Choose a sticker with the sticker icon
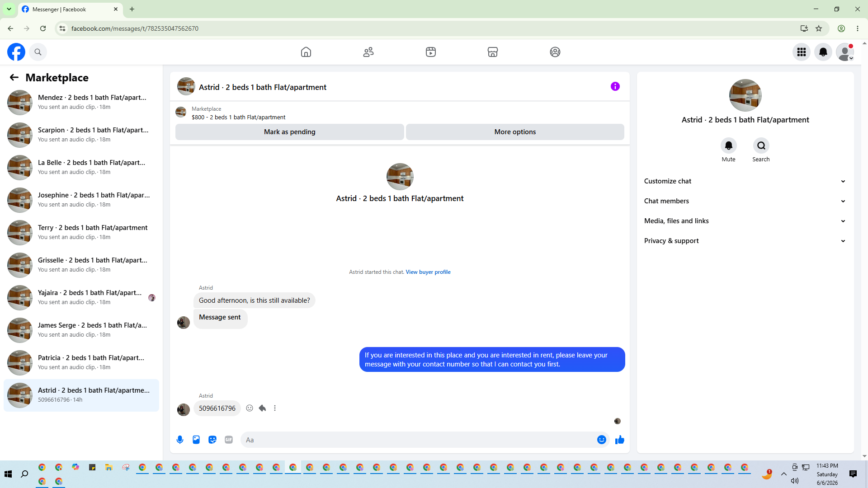This screenshot has height=488, width=868. coord(212,440)
